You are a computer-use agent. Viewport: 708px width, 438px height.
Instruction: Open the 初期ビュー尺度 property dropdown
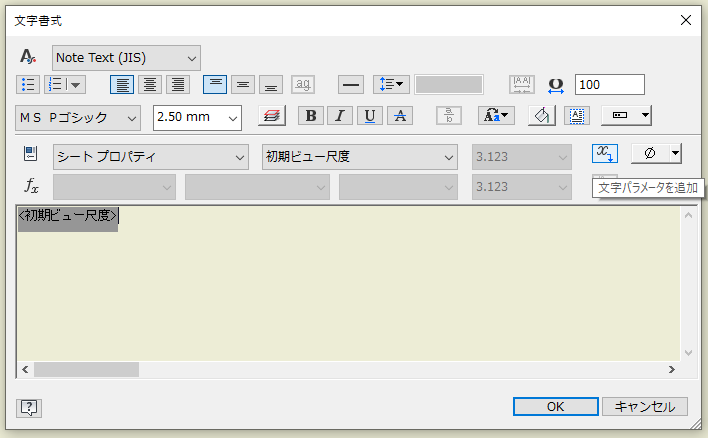[x=360, y=157]
